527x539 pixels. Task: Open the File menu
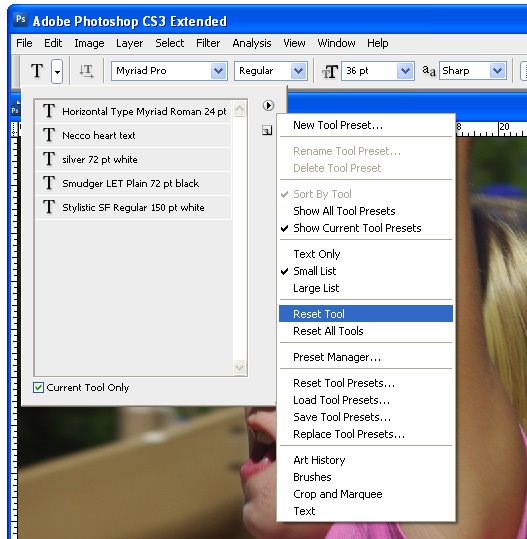24,43
